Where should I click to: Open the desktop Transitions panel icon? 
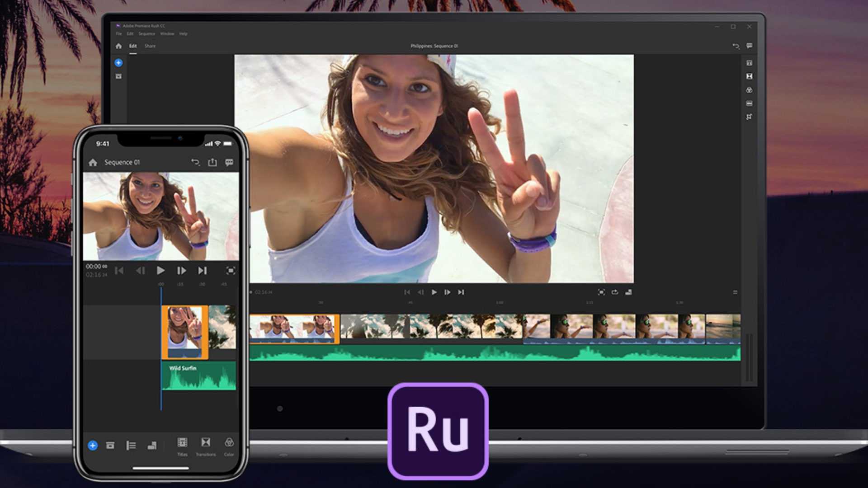point(749,76)
